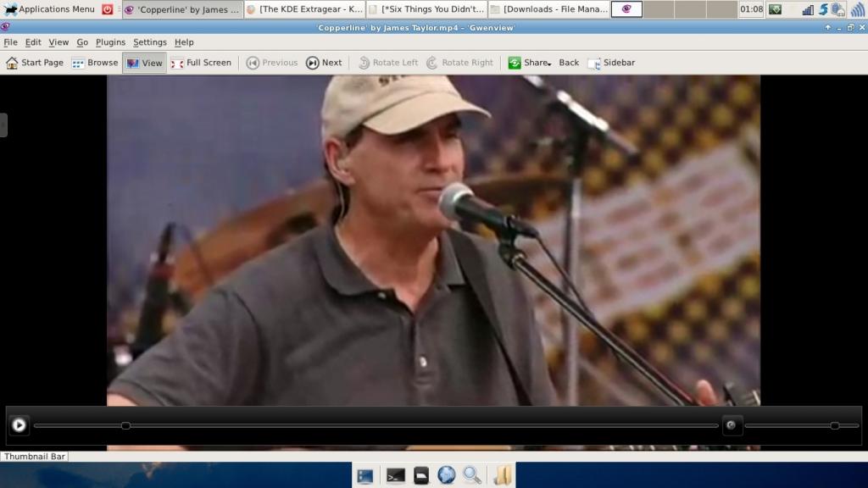The image size is (868, 488).
Task: Open the Settings menu
Action: [x=149, y=42]
